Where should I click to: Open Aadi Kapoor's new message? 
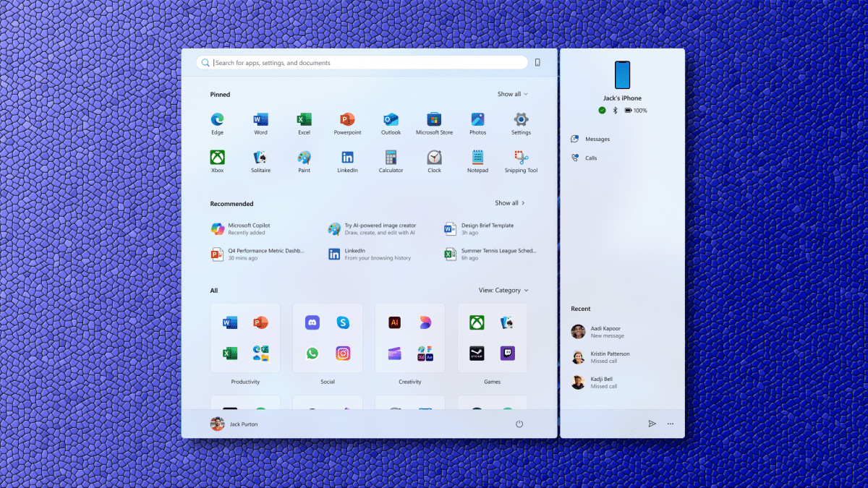[606, 332]
